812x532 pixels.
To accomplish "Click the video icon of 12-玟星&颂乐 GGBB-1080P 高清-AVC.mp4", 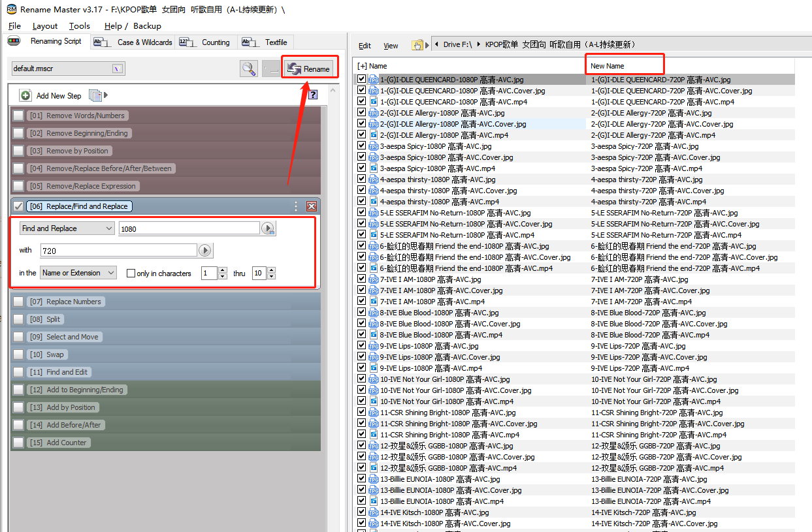I will point(374,468).
